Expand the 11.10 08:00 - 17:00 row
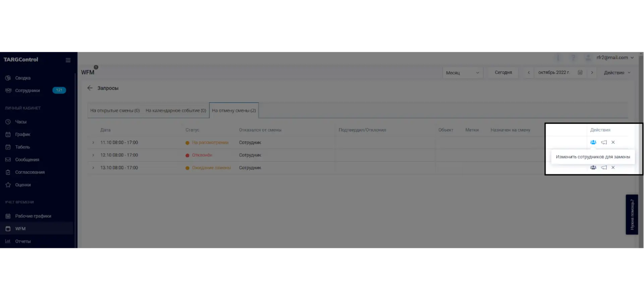The height and width of the screenshot is (301, 644). 93,142
